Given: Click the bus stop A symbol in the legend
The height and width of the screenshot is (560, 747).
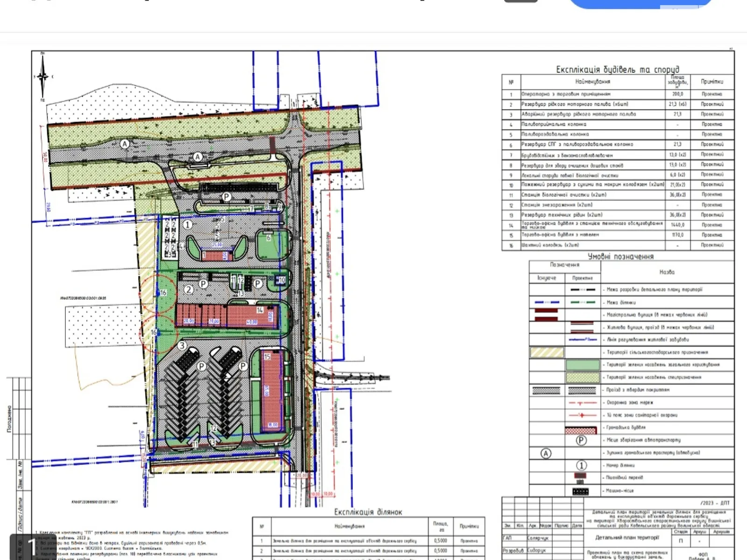Looking at the screenshot, I should pos(546,453).
